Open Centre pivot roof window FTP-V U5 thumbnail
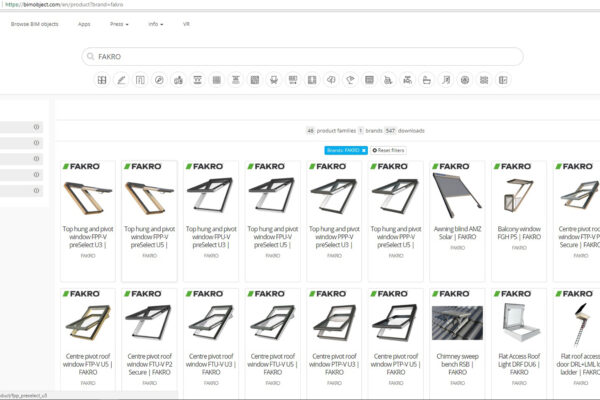 [88, 323]
